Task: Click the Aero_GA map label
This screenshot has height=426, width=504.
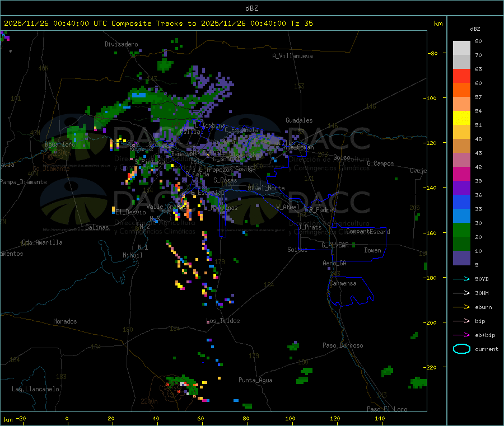Action: click(x=335, y=263)
